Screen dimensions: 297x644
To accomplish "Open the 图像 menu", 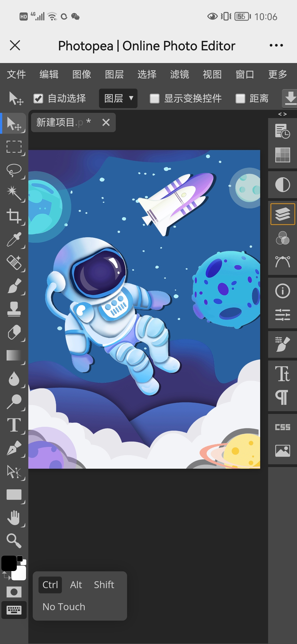I will pos(82,74).
